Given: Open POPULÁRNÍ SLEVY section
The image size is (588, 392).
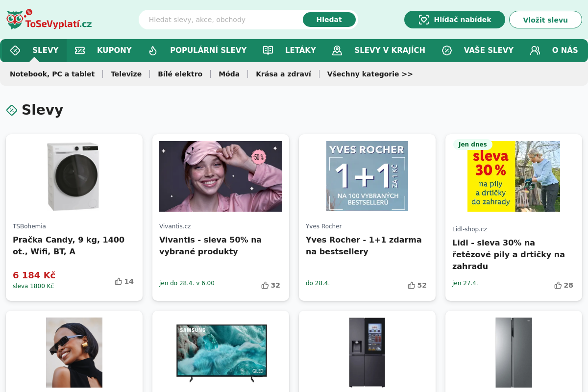Looking at the screenshot, I should (x=208, y=50).
